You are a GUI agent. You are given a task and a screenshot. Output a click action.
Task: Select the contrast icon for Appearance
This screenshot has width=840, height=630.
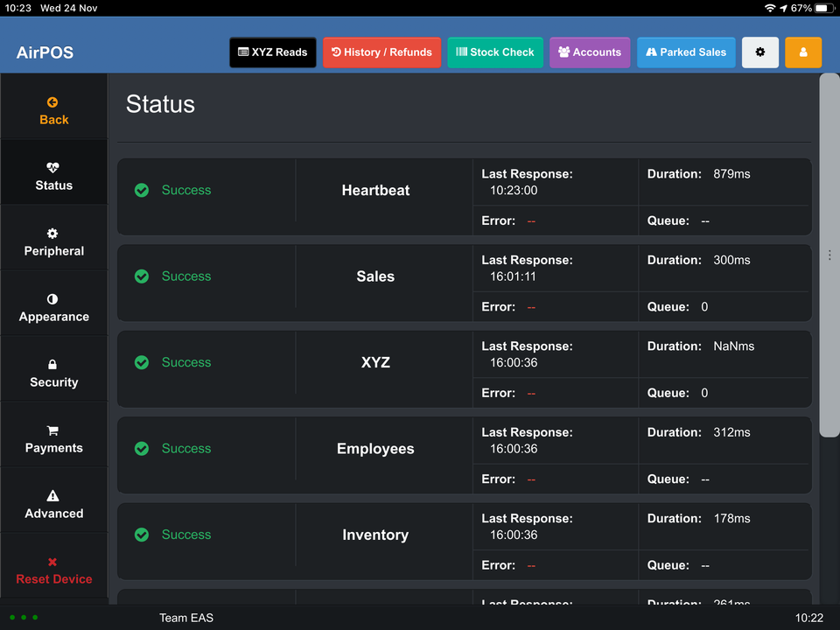coord(53,297)
